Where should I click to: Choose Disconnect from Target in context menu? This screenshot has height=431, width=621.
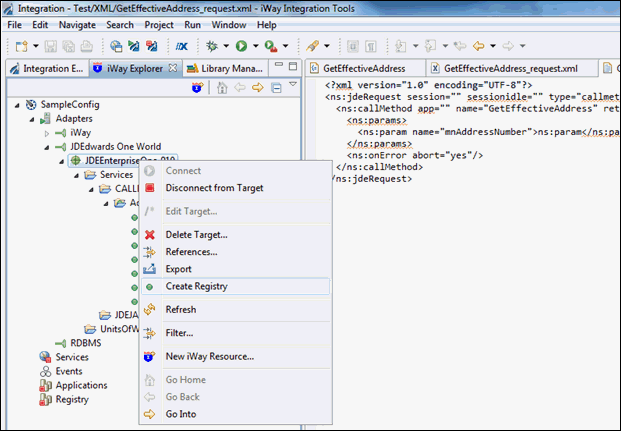pyautogui.click(x=235, y=188)
